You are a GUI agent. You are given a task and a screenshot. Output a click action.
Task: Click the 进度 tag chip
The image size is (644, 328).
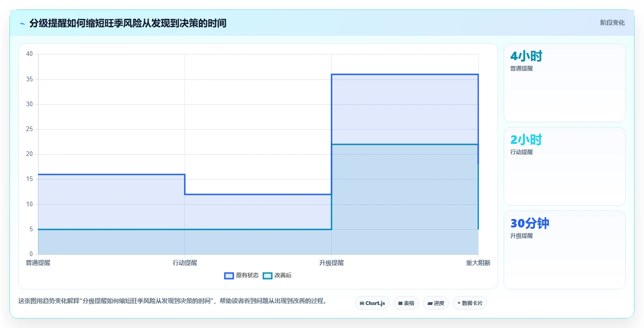pos(436,303)
